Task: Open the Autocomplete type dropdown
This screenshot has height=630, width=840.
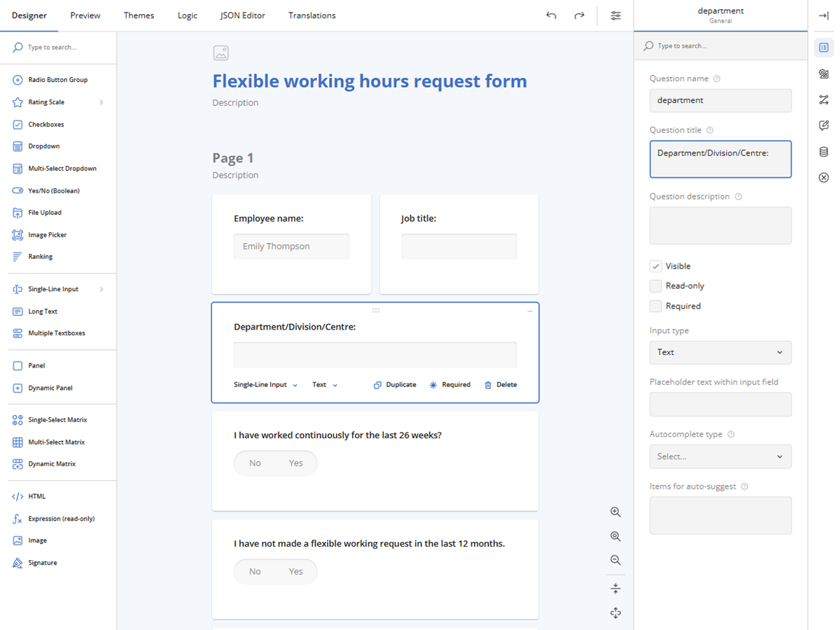Action: tap(720, 456)
